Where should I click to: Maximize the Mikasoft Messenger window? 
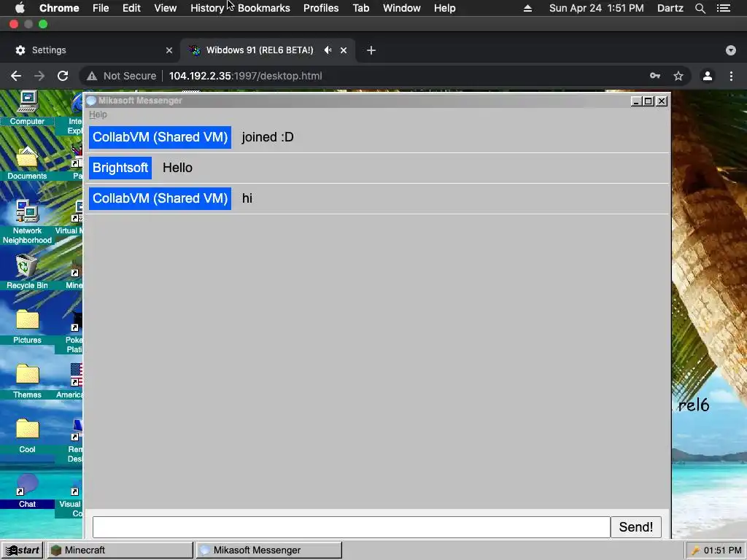click(649, 101)
